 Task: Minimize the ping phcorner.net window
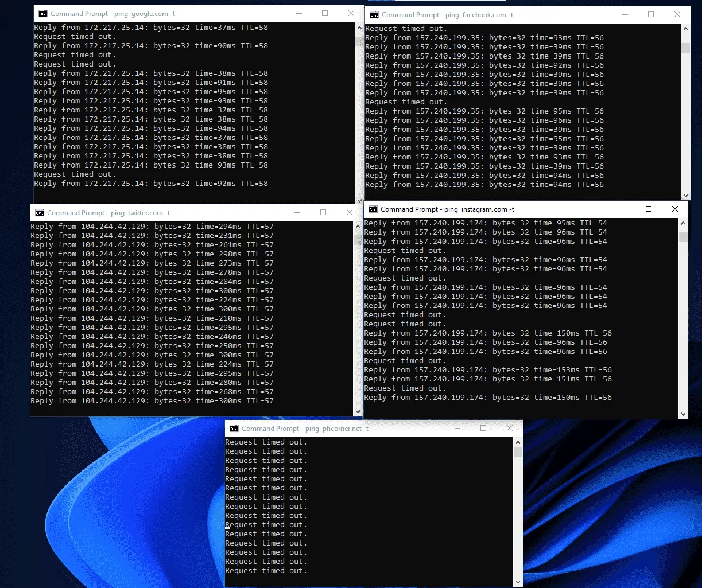coord(457,428)
